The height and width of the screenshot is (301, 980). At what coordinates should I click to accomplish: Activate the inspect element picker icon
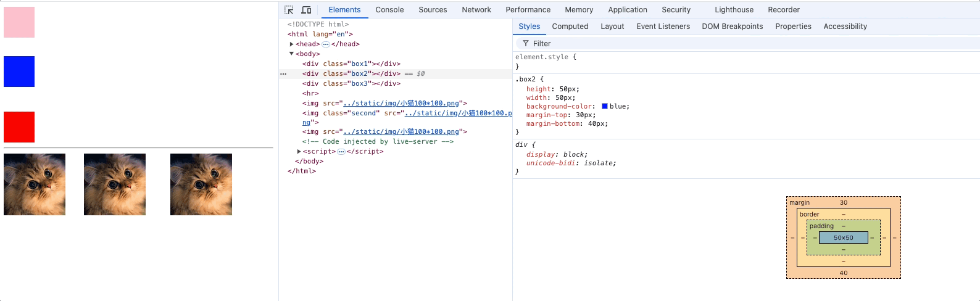click(289, 10)
